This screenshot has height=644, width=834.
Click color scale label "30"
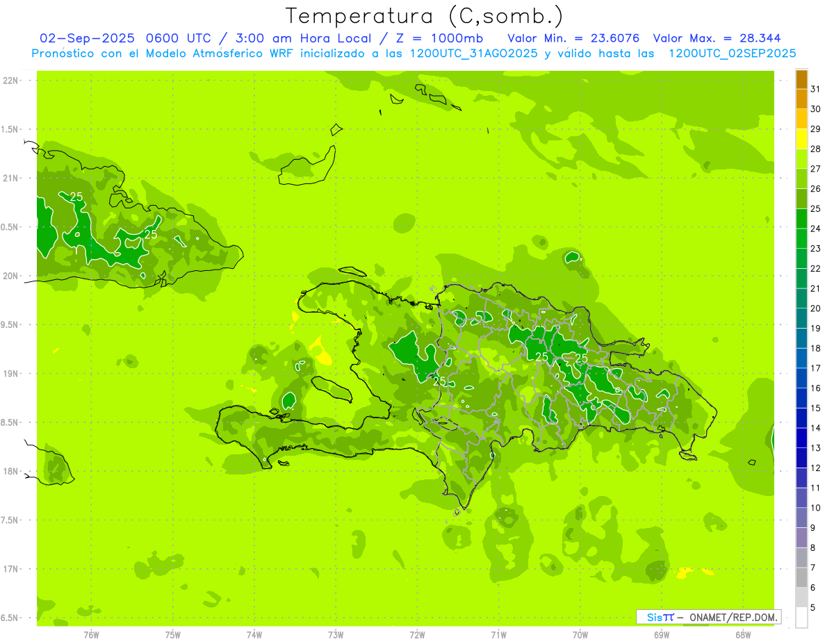tap(816, 109)
